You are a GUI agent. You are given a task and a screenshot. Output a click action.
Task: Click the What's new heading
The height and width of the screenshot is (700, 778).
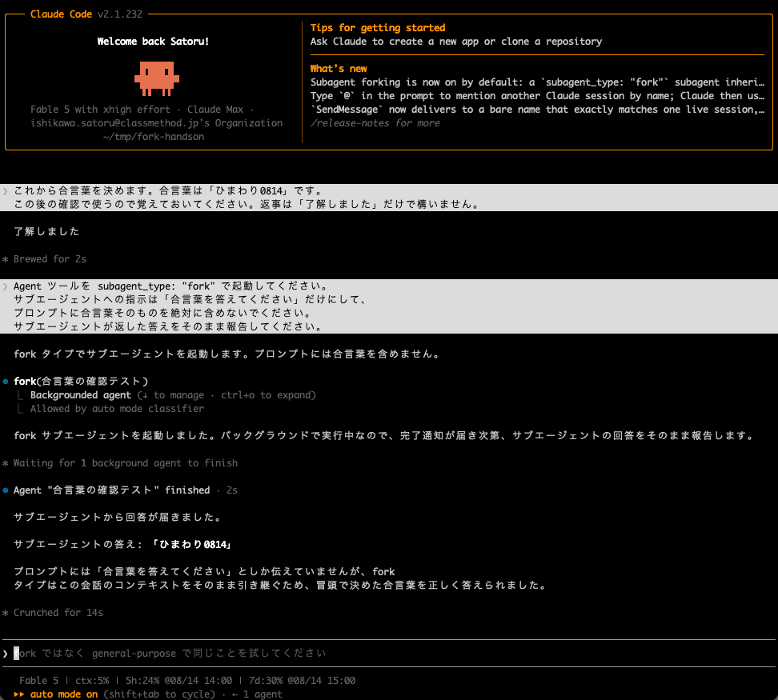pyautogui.click(x=339, y=69)
